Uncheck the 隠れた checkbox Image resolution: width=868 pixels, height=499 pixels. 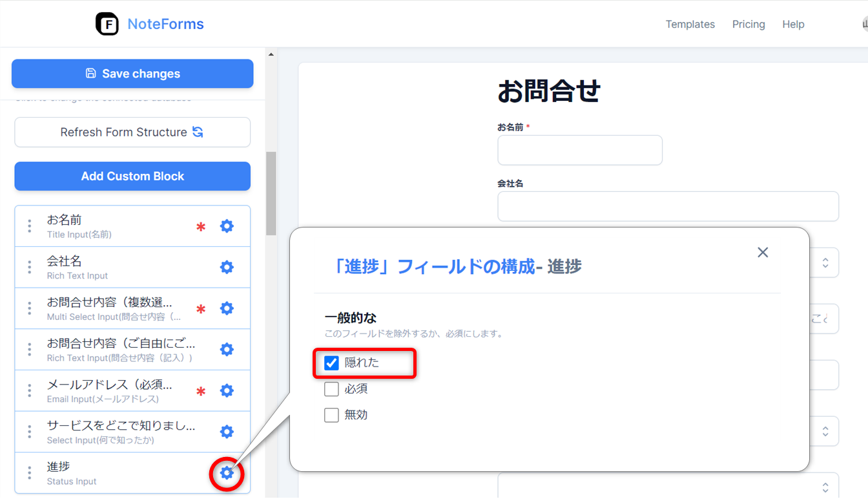331,363
